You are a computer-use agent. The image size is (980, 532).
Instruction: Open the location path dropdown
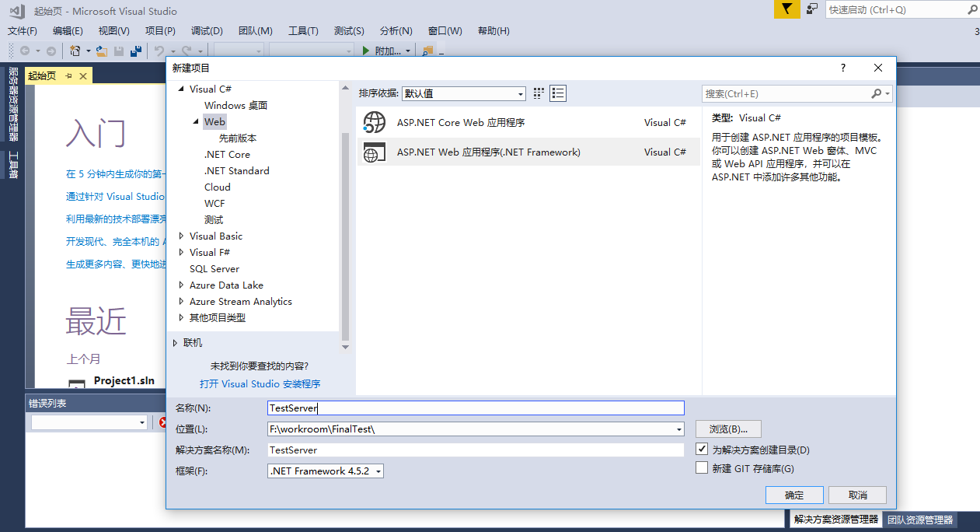click(679, 429)
